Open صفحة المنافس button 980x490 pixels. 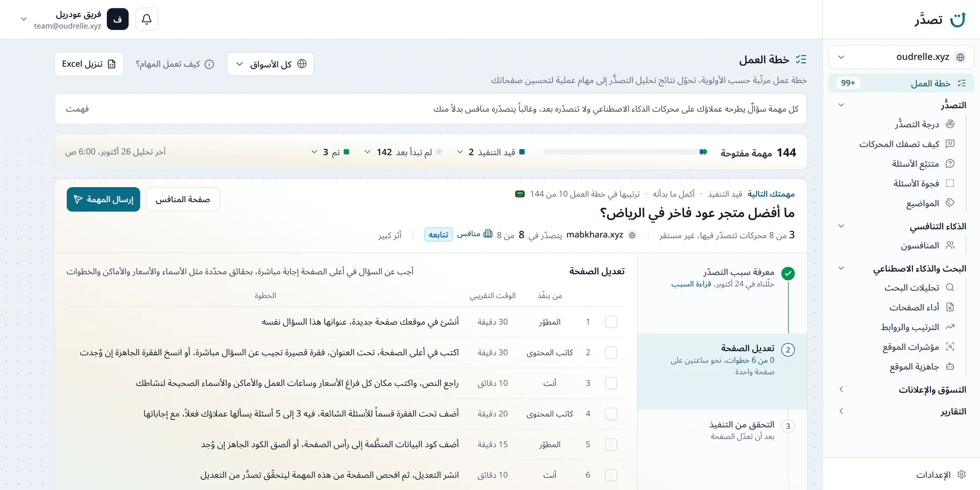tap(183, 200)
